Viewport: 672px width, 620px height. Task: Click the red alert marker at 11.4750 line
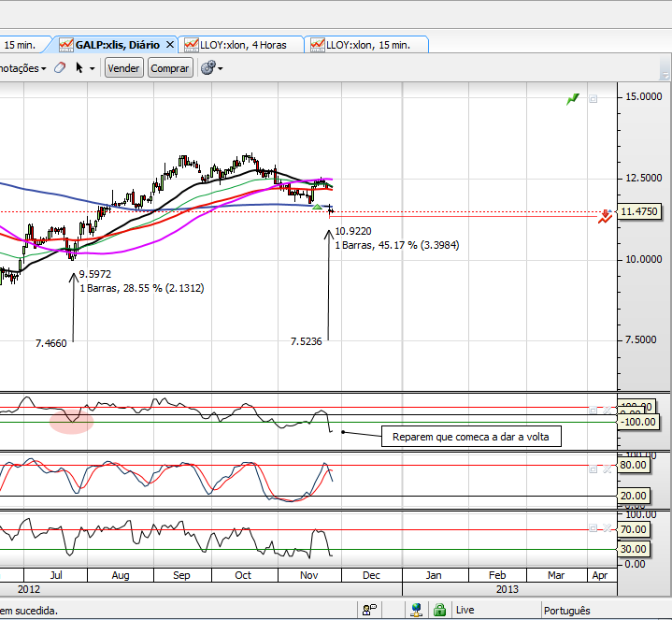[x=605, y=216]
